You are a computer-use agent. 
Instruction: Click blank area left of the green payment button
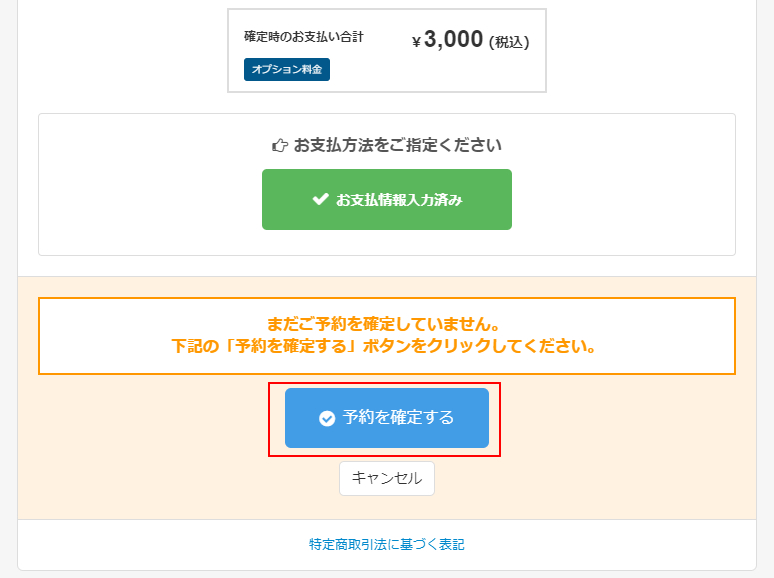coord(150,200)
